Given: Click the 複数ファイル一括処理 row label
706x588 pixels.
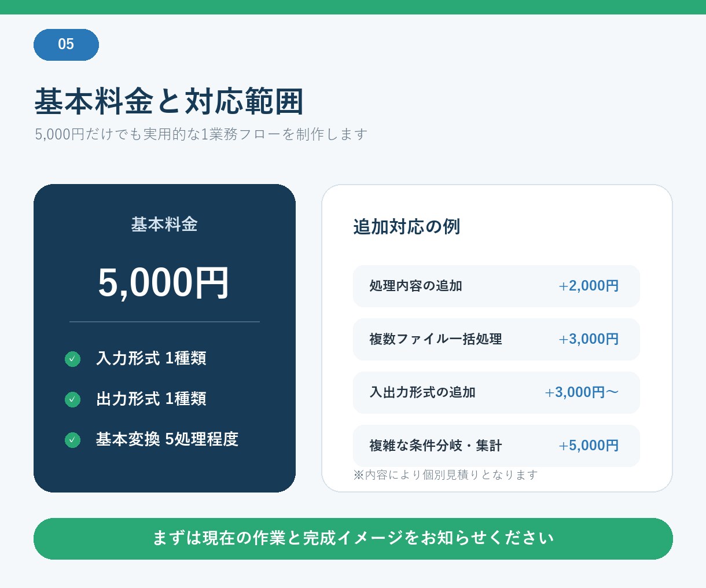Looking at the screenshot, I should click(436, 339).
